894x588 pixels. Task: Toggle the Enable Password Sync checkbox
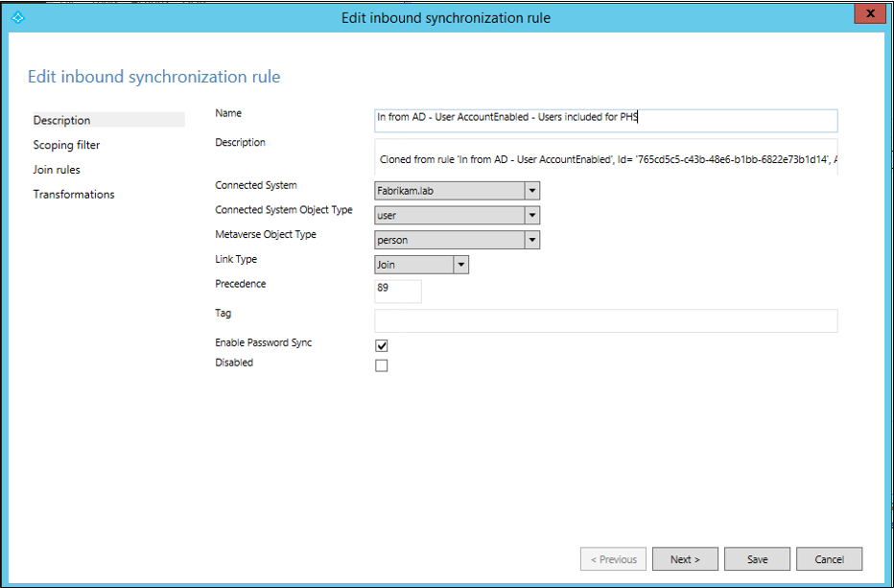pos(382,345)
